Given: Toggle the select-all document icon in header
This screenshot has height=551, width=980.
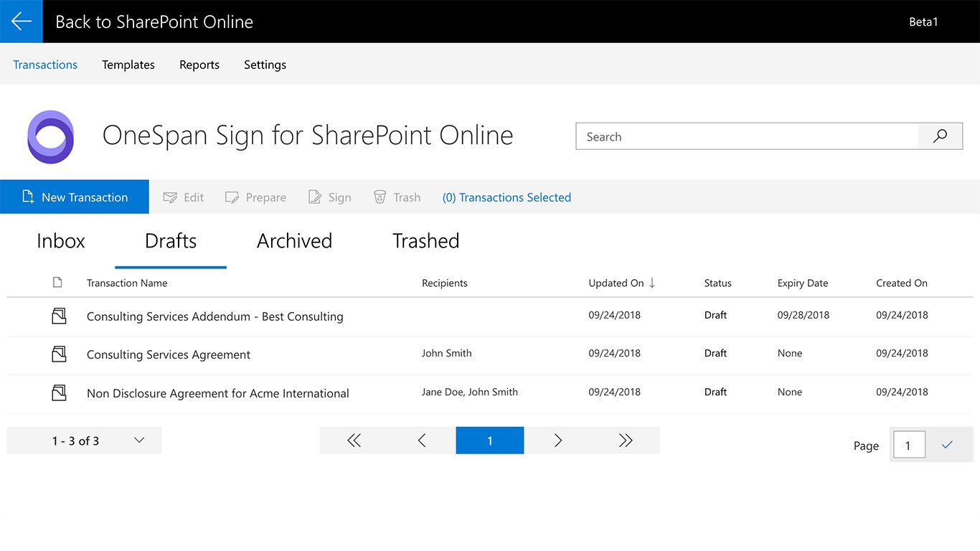Looking at the screenshot, I should click(x=57, y=283).
